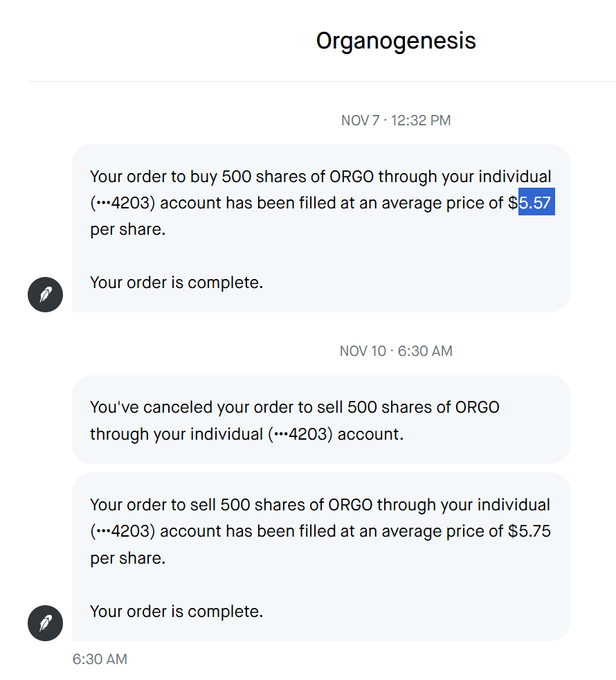Click "Your order is complete." in the sell message

tap(176, 611)
